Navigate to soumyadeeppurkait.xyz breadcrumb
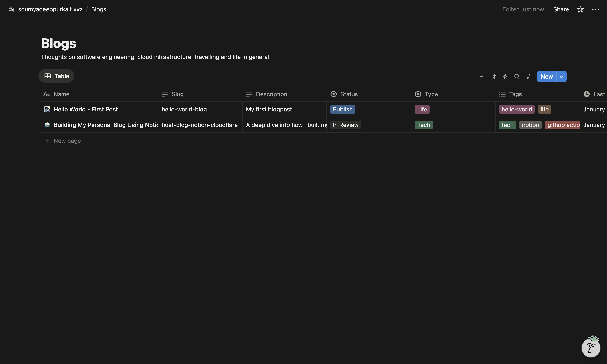The height and width of the screenshot is (364, 607). 50,9
